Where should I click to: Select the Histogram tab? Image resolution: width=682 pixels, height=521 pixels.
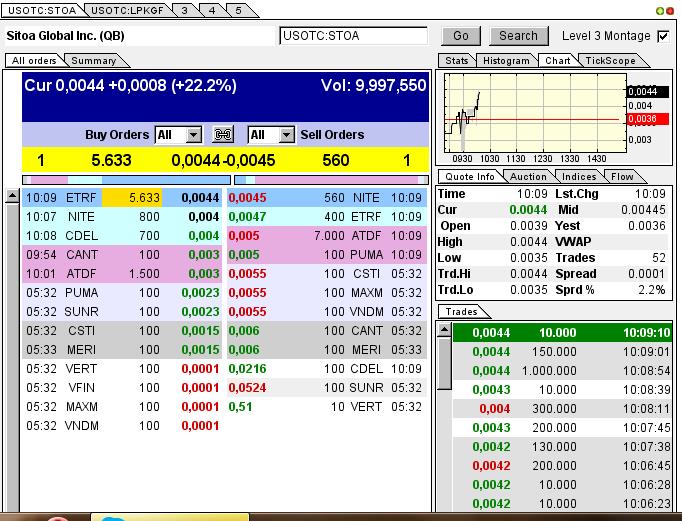click(506, 61)
